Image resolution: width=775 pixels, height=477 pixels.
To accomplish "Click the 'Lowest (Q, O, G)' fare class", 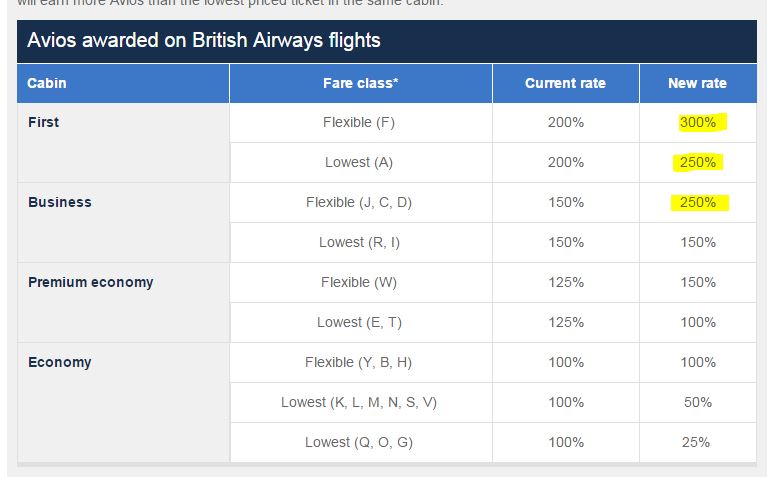I will click(x=359, y=442).
